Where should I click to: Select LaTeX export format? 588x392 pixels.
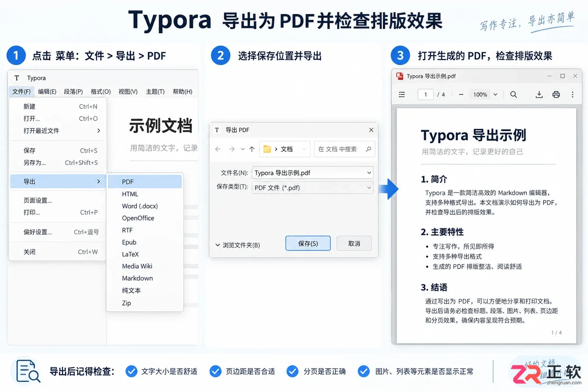[145, 254]
